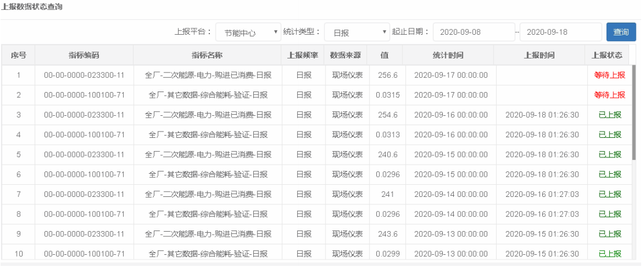Click the 数据来源 column header
644x267 pixels.
tap(345, 55)
